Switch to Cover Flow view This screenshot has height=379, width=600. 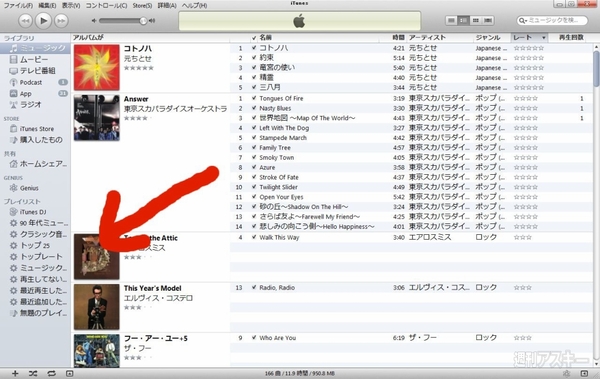[488, 20]
